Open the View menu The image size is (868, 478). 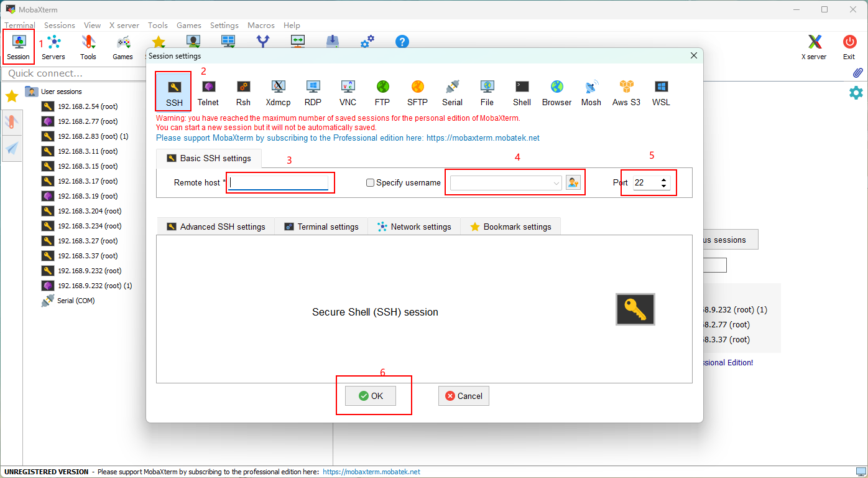(x=92, y=26)
